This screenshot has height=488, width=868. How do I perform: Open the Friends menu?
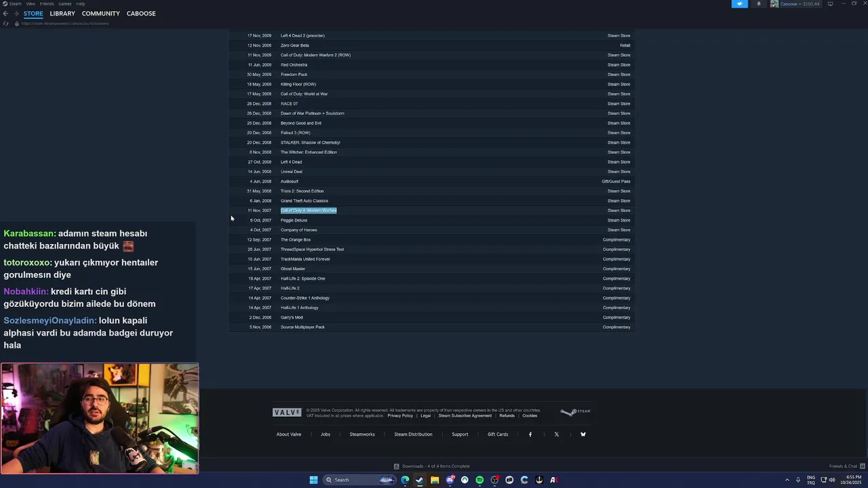47,4
